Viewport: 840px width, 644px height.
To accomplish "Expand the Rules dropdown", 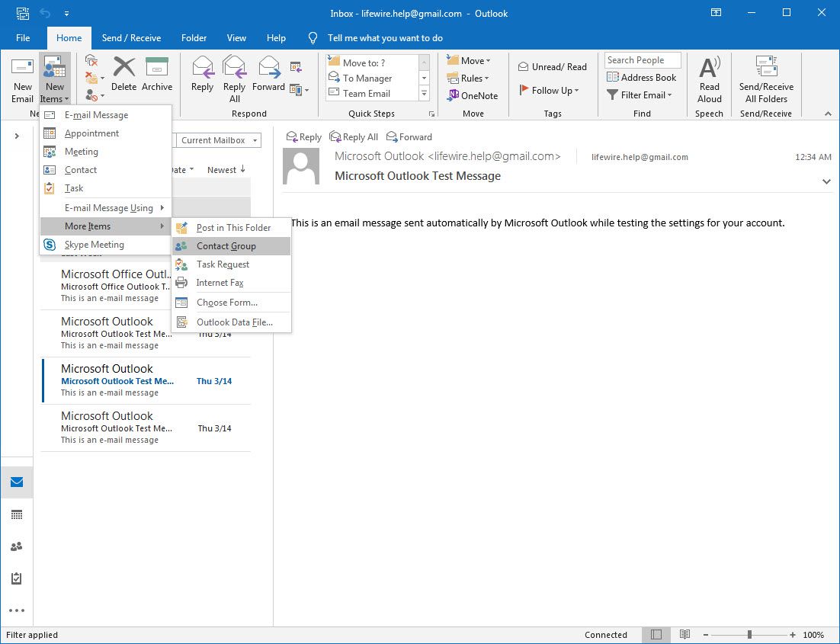I will pos(468,78).
